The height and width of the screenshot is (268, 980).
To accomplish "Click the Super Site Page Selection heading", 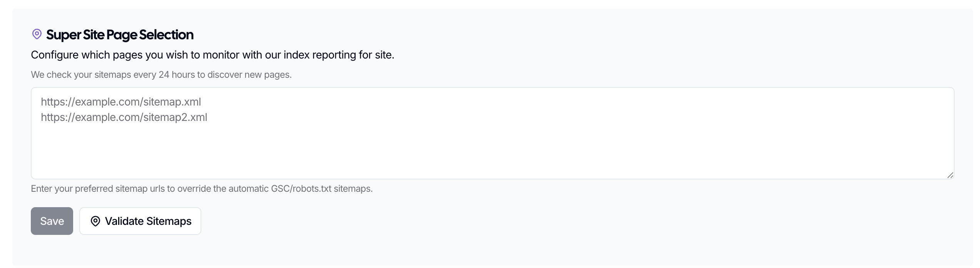I will pos(119,35).
